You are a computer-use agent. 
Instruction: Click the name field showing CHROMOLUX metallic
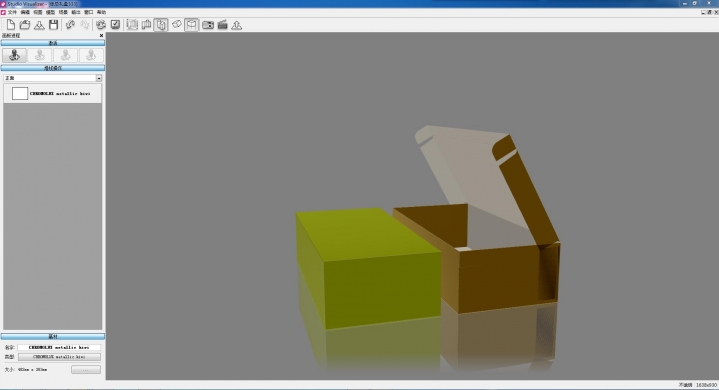[x=59, y=347]
